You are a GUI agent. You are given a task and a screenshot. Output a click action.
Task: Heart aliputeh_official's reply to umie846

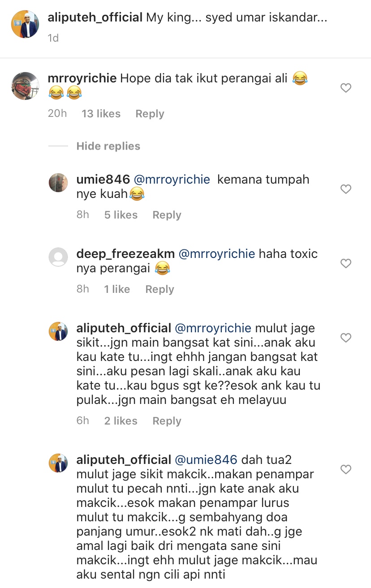[x=345, y=469]
